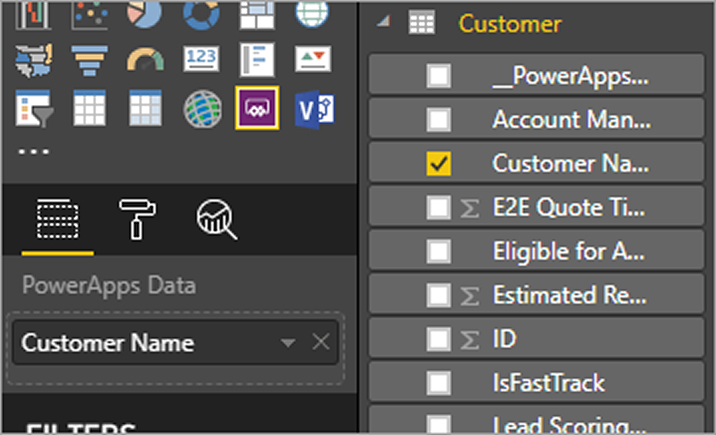The height and width of the screenshot is (435, 716).
Task: Check the IsFastTrack field checkbox
Action: (439, 383)
